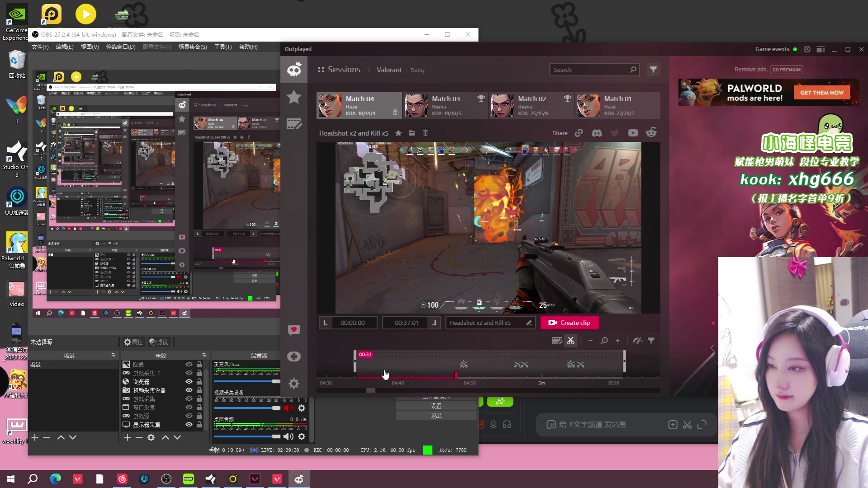The height and width of the screenshot is (488, 868).
Task: Share the clip to Twitter
Action: (x=615, y=133)
